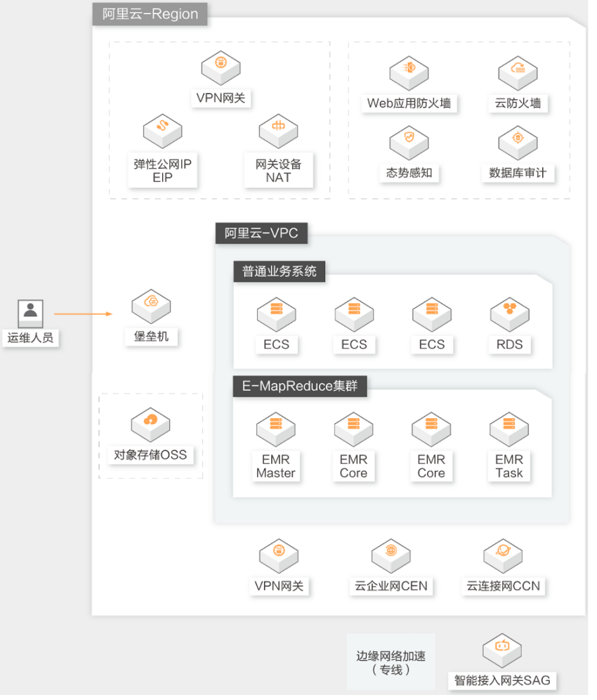Click the RDS text label
This screenshot has height=700, width=597.
tap(509, 344)
